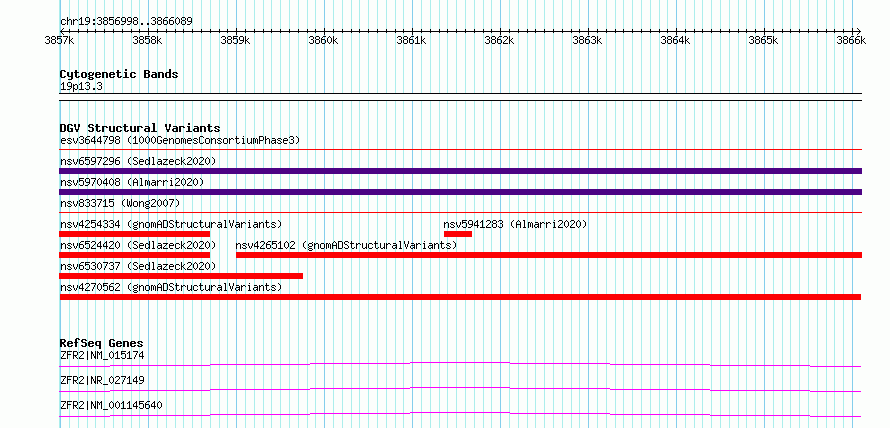Viewport: 890px width, 428px height.
Task: Click the red bar for nsv4270562
Action: 460,297
